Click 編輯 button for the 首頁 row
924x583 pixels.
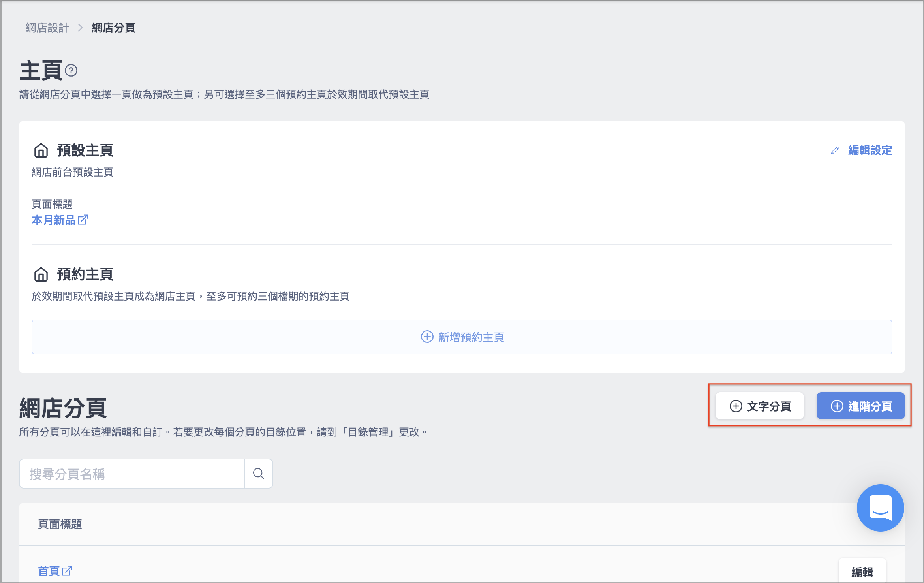click(x=862, y=572)
